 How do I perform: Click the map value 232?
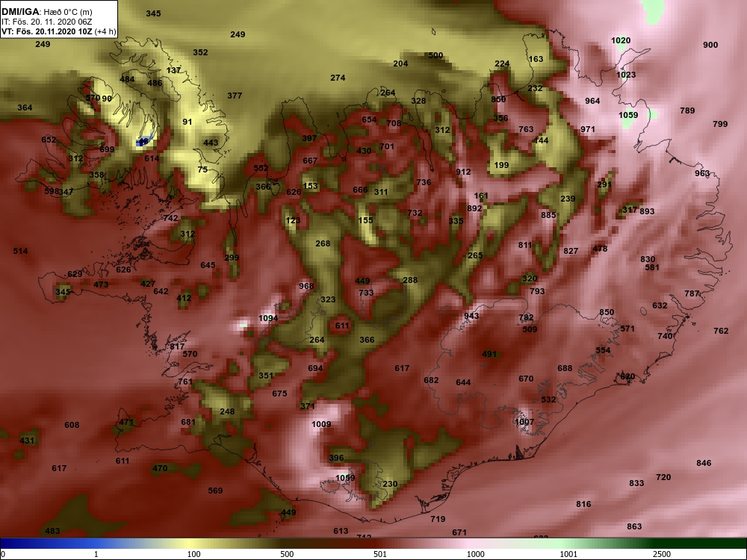pos(535,88)
